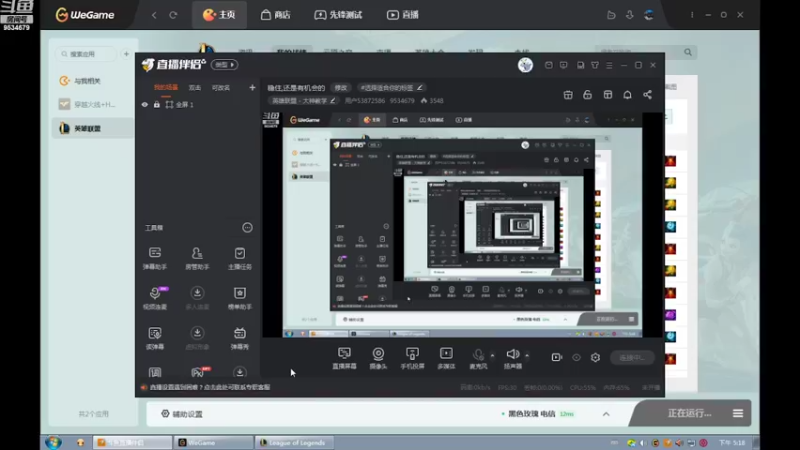
Task: Click the gift box icon in stream header
Action: (568, 95)
